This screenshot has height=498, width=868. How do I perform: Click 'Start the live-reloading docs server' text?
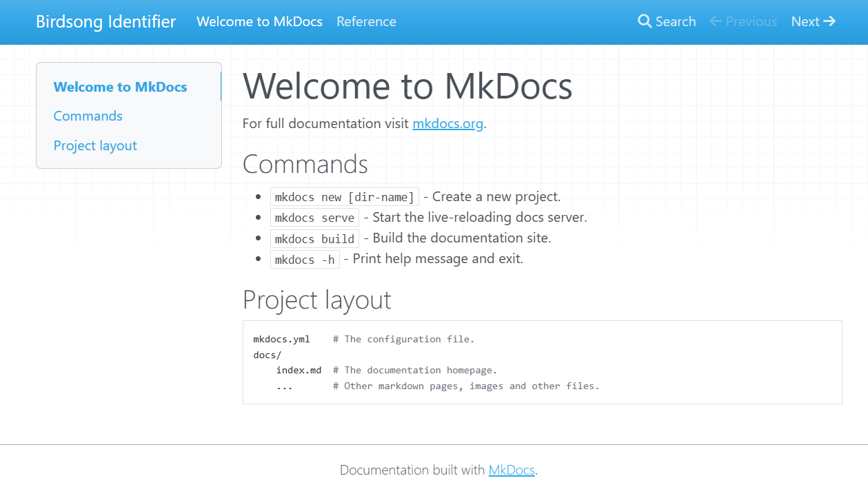coord(478,218)
